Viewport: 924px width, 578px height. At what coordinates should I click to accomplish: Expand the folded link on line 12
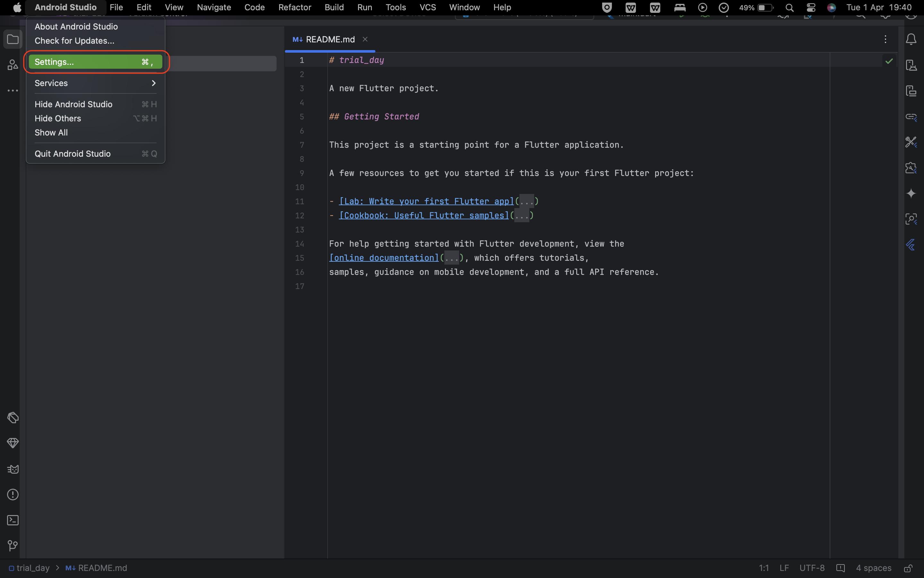522,215
